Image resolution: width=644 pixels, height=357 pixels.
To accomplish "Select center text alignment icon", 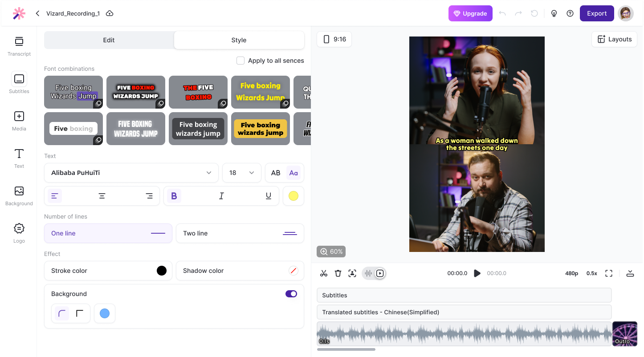I will pyautogui.click(x=102, y=196).
